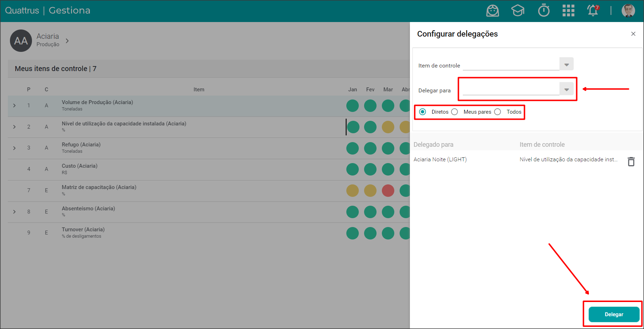Close the Configurar delegações panel
Screen dimensions: 644x329
click(633, 34)
